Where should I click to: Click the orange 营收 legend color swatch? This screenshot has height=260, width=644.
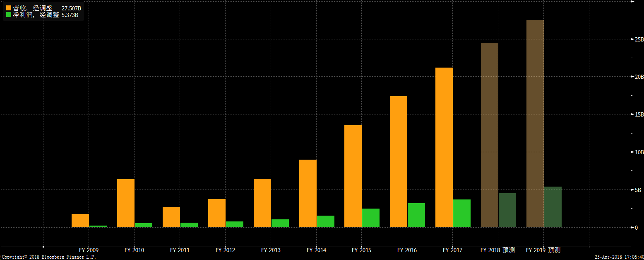coord(9,8)
